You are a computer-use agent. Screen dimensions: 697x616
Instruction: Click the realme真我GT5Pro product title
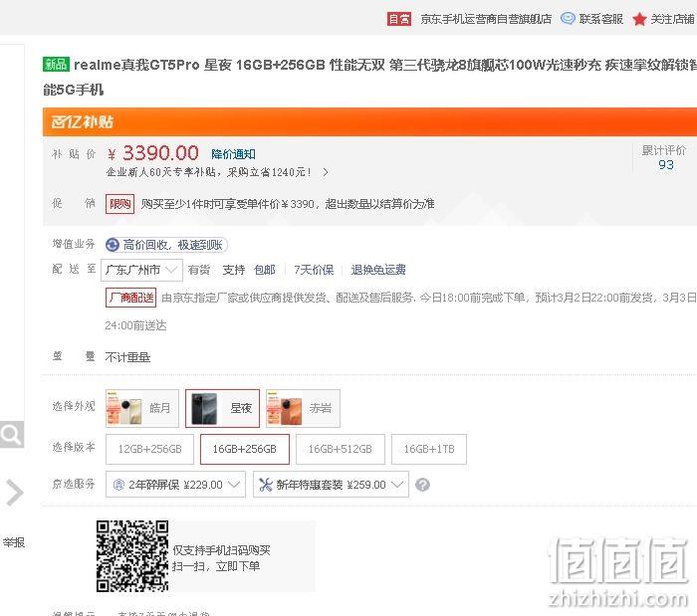coord(369,78)
